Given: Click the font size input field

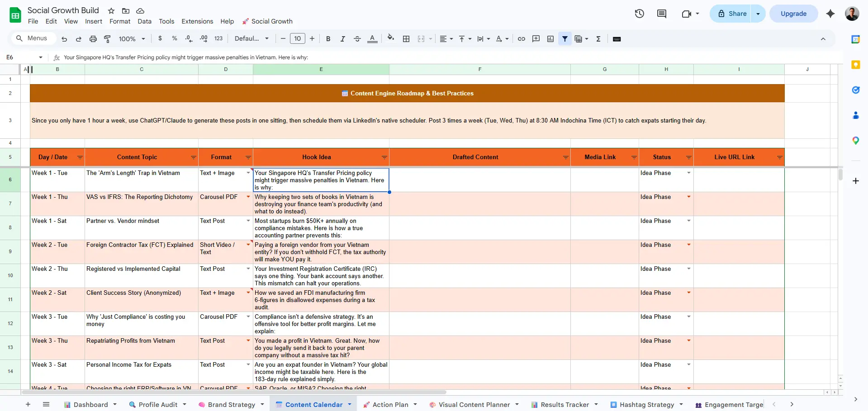Looking at the screenshot, I should pos(298,39).
